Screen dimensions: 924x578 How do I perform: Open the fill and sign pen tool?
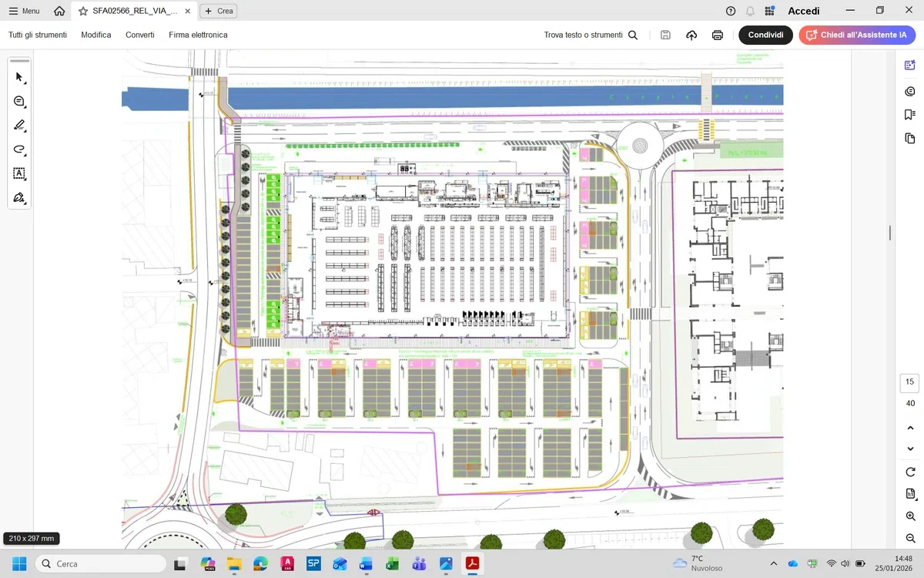[x=20, y=198]
